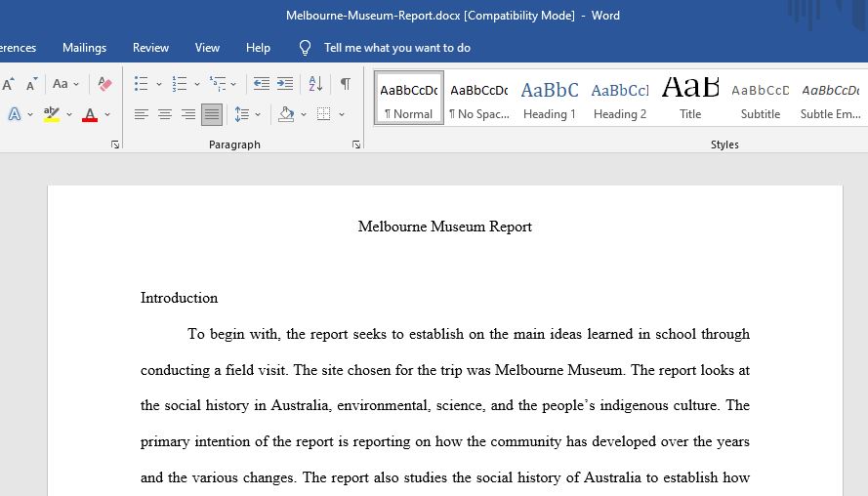Decrease the paragraph indent
The height and width of the screenshot is (496, 868).
[262, 84]
